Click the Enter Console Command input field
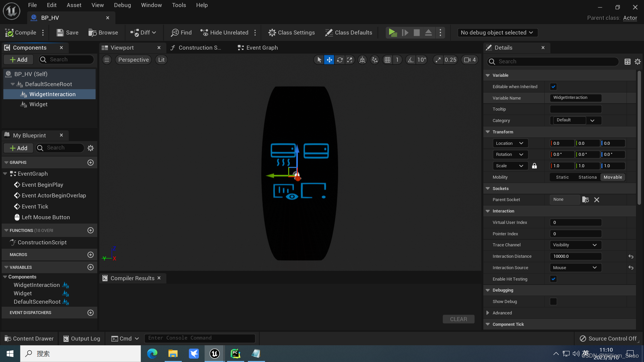Image resolution: width=644 pixels, height=362 pixels. click(x=200, y=338)
